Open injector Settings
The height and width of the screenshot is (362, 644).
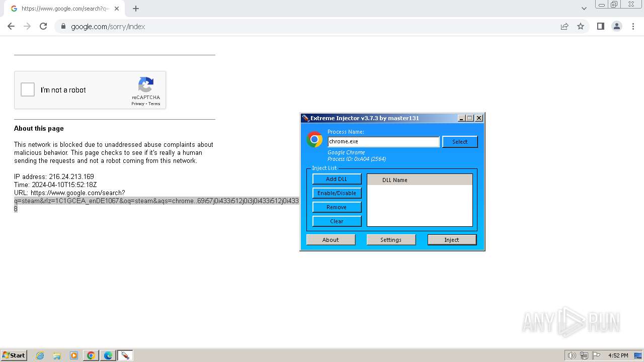(x=391, y=240)
